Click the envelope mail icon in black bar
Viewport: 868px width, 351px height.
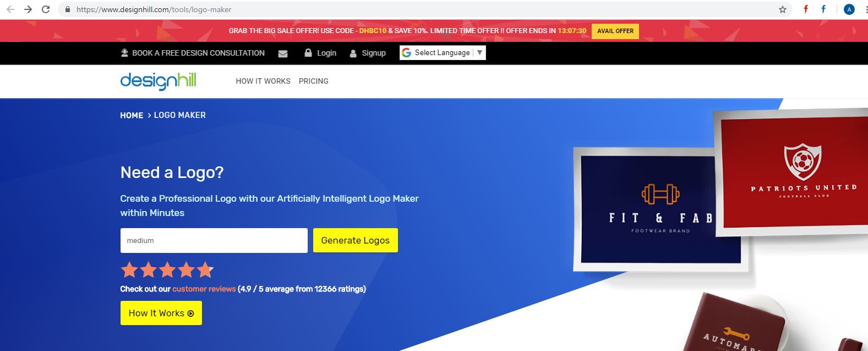pos(283,53)
